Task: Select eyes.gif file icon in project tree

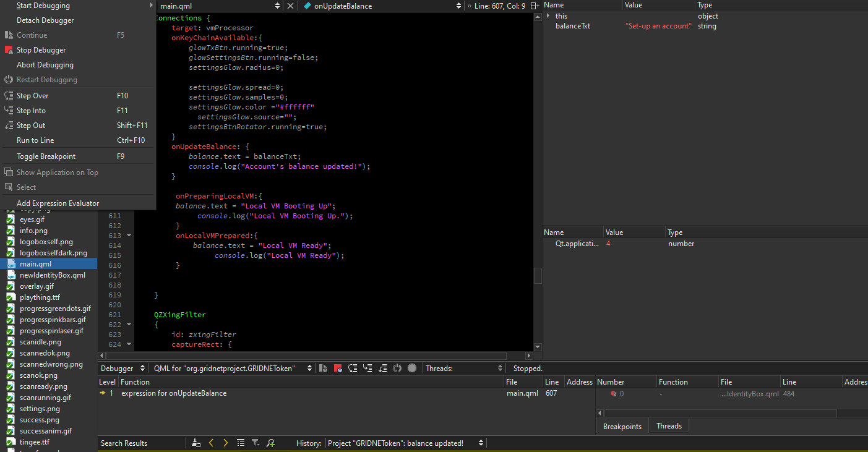Action: [11, 219]
